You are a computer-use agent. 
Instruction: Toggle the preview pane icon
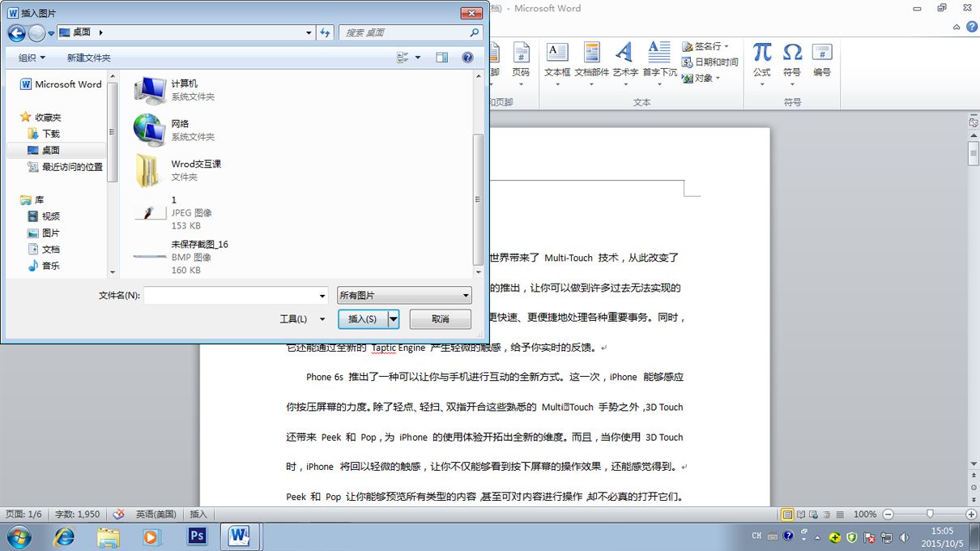point(441,58)
